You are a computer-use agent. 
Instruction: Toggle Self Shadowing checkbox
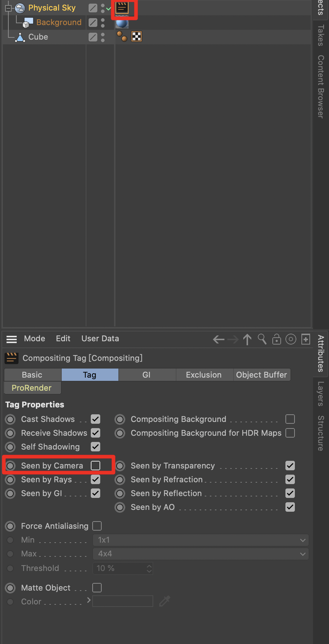[x=96, y=447]
